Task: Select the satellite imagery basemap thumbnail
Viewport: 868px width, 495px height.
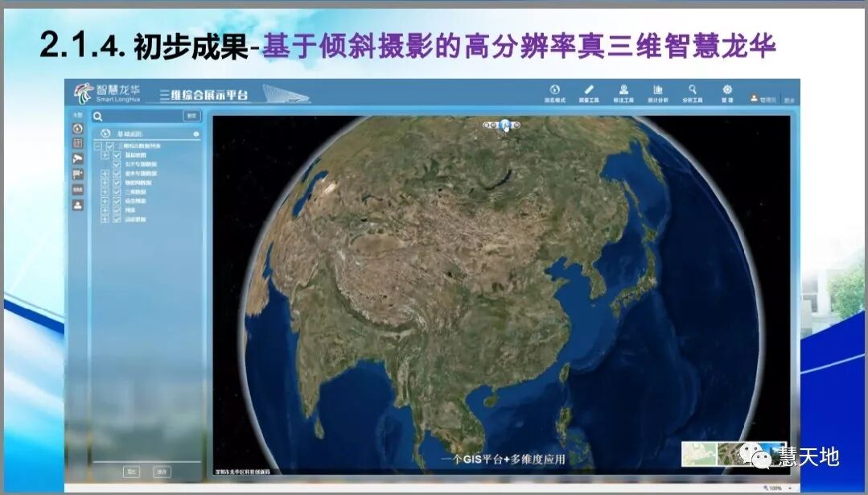Action: coord(734,454)
